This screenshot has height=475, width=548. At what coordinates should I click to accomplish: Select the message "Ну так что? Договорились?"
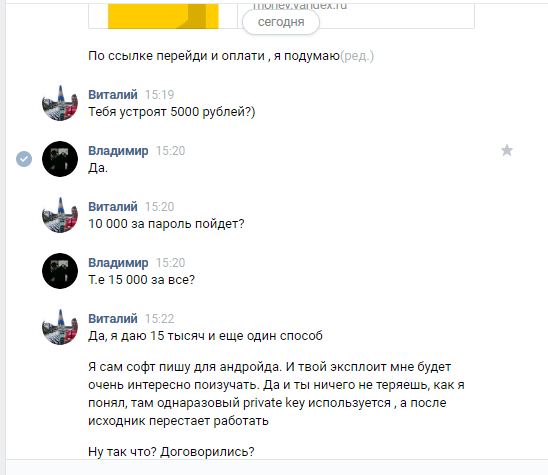(171, 452)
